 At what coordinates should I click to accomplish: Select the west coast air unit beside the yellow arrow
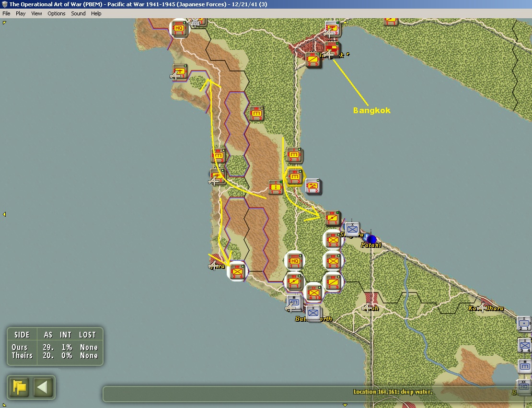pyautogui.click(x=217, y=176)
